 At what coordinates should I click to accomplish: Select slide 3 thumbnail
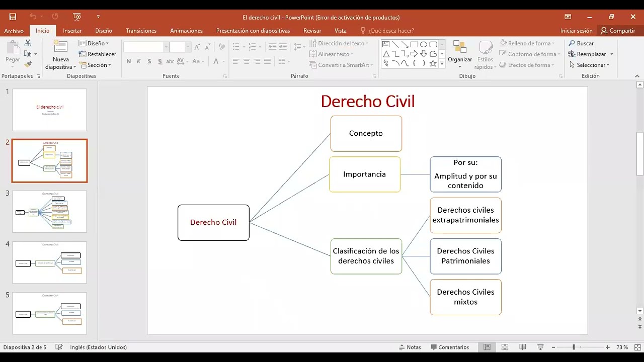point(49,212)
